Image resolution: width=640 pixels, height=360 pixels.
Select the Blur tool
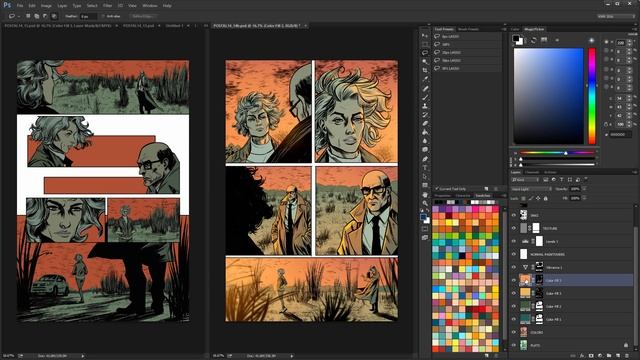point(425,141)
